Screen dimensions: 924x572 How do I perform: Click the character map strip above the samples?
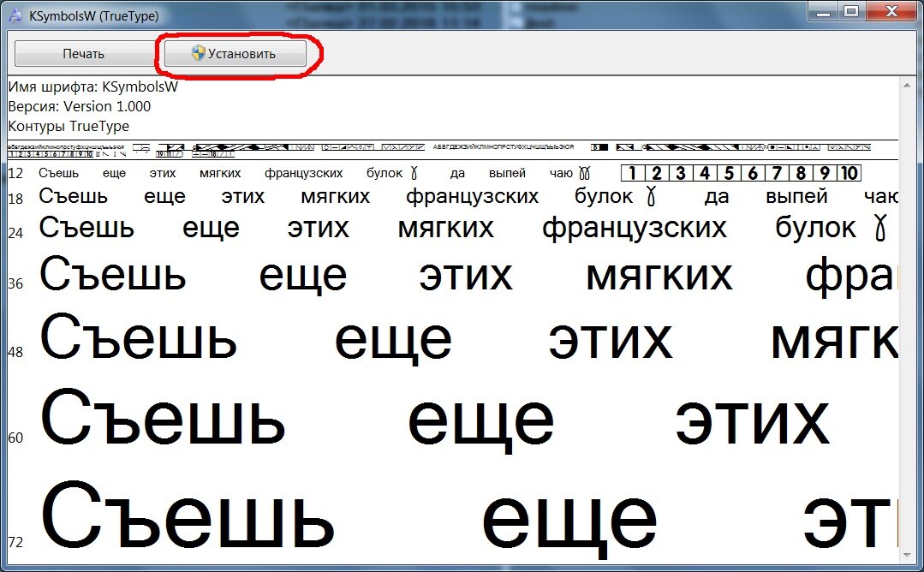click(428, 147)
